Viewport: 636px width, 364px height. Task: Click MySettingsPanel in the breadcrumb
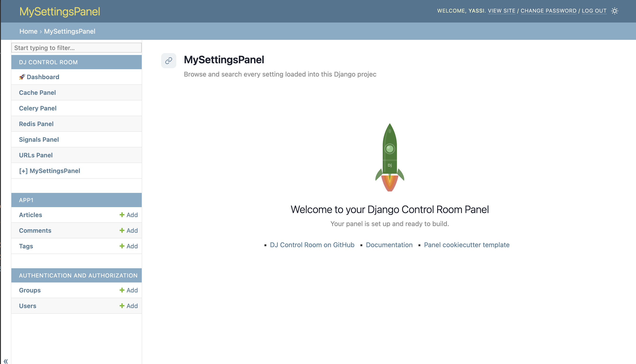point(70,31)
